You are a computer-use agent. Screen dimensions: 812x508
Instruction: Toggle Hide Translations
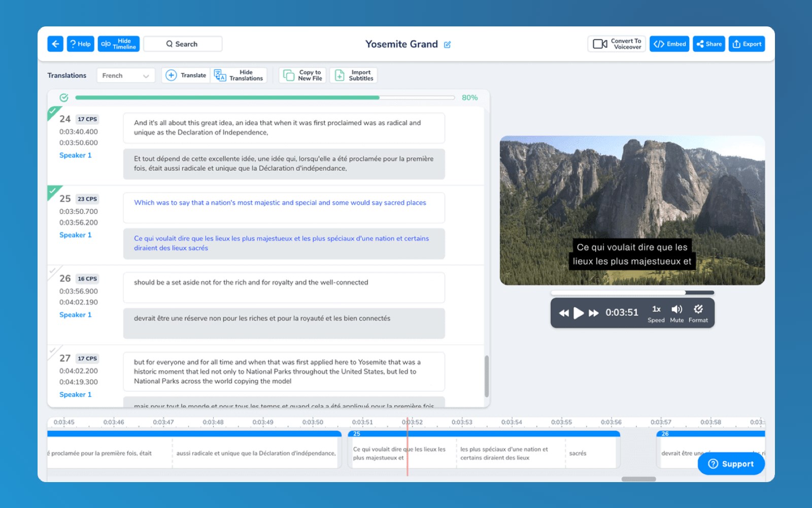click(239, 75)
